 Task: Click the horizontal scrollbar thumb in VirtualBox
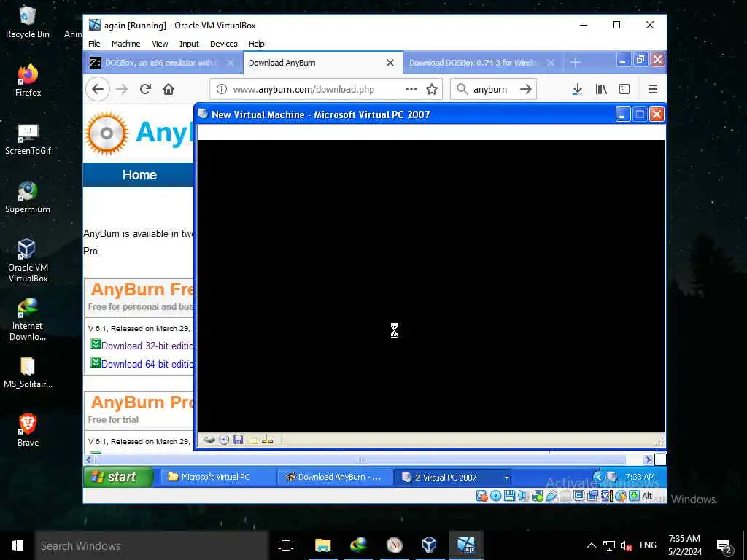click(361, 459)
